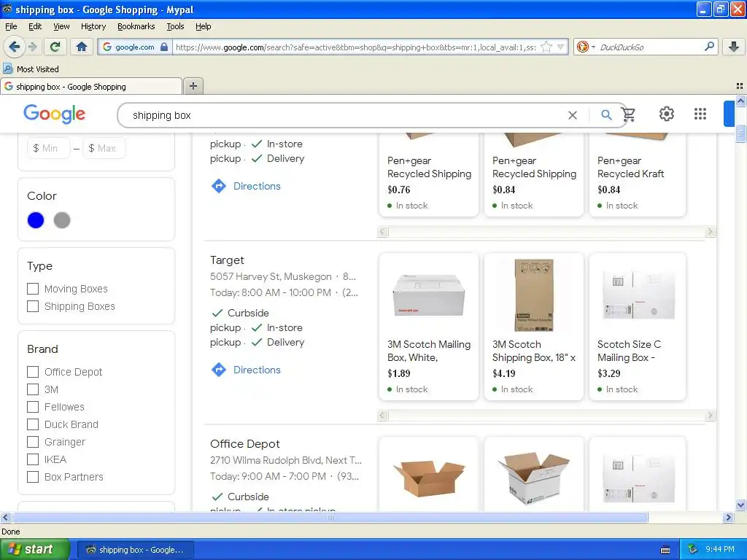
Task: Reload the current page
Action: click(55, 47)
